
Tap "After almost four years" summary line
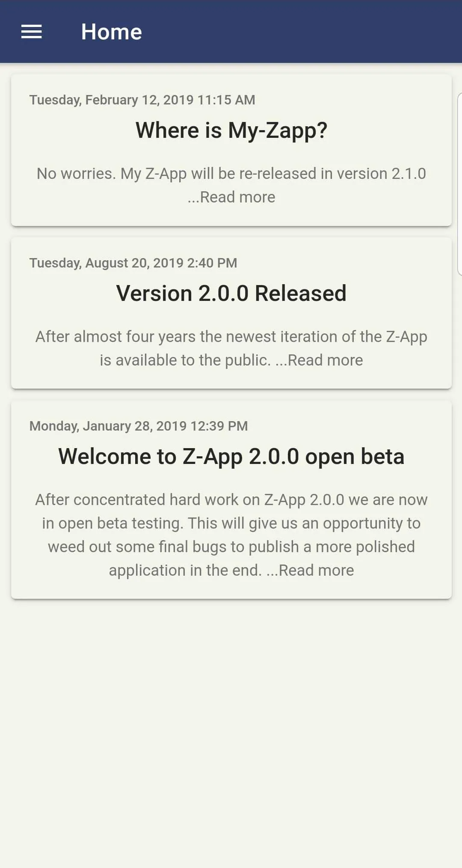tap(231, 337)
